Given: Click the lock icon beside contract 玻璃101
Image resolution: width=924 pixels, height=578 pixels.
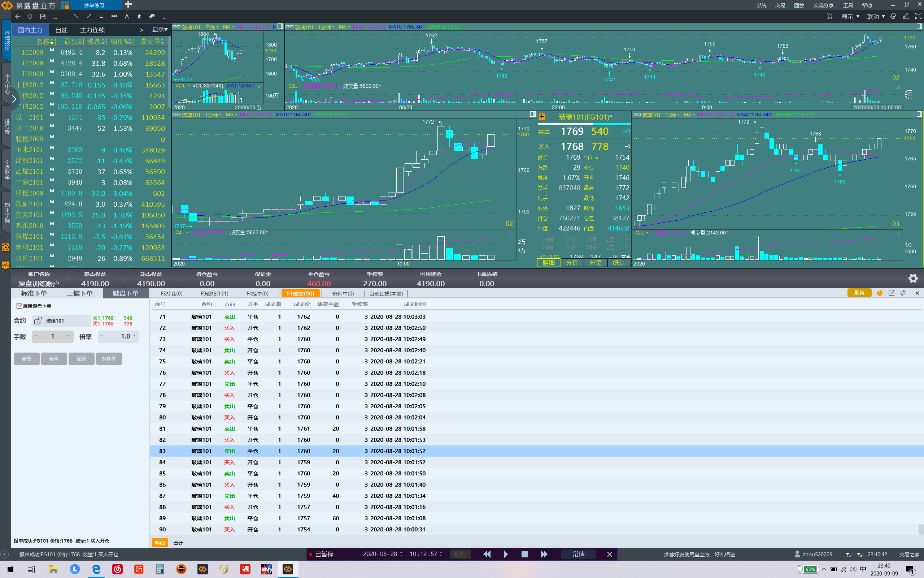Looking at the screenshot, I should click(38, 320).
